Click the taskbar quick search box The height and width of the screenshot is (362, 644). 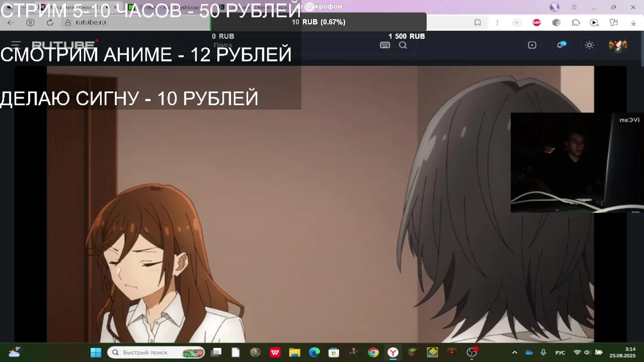(156, 352)
